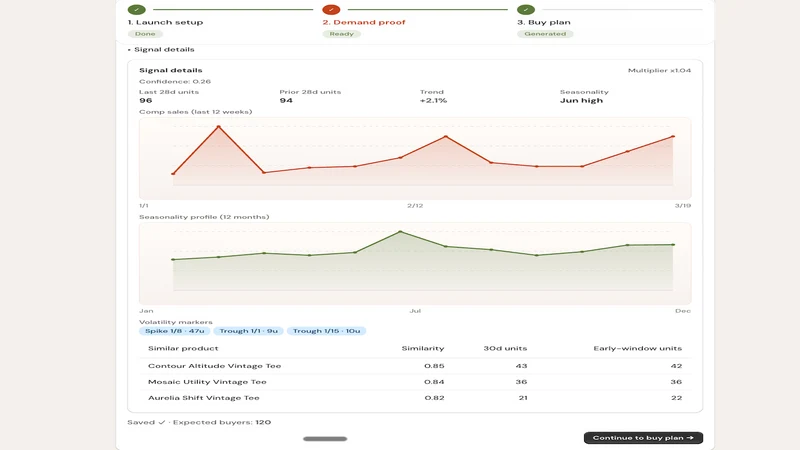Click similarity value 0.82

pos(434,397)
